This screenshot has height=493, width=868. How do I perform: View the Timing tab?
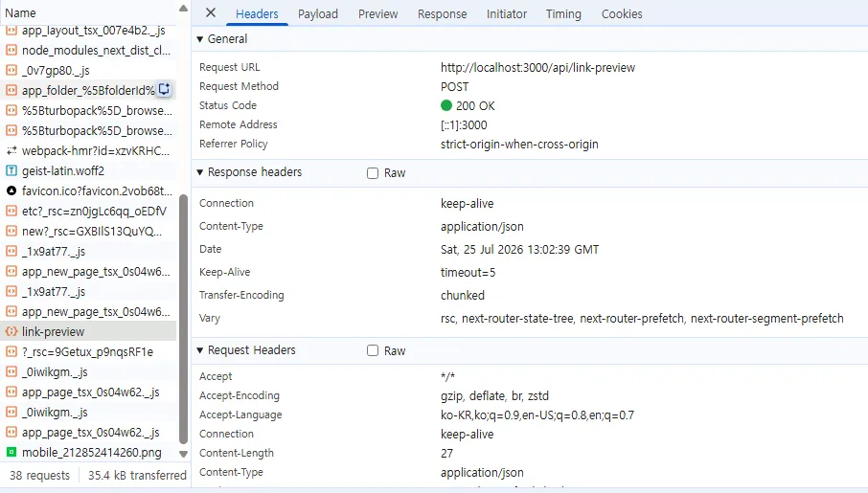click(563, 13)
